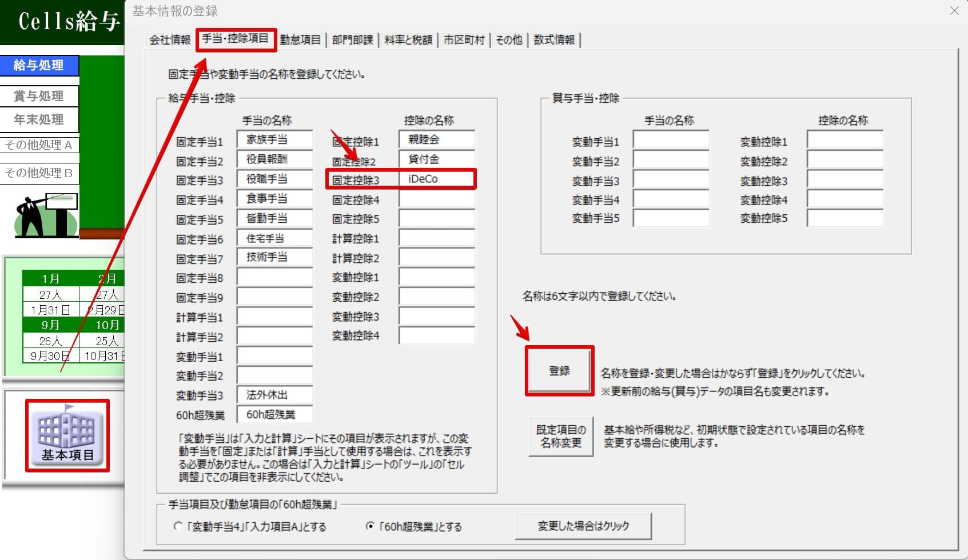
Task: Select the 9月 cell in the month table
Action: tap(50, 325)
